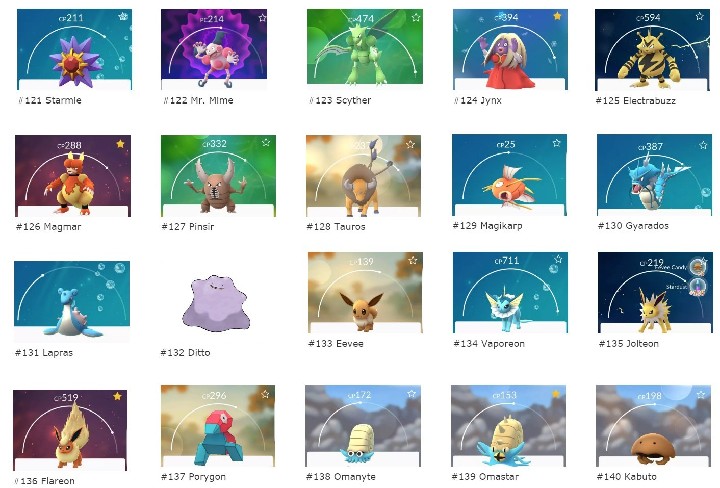Toggle favorite star on Jynx card
This screenshot has width=720, height=488.
[557, 16]
